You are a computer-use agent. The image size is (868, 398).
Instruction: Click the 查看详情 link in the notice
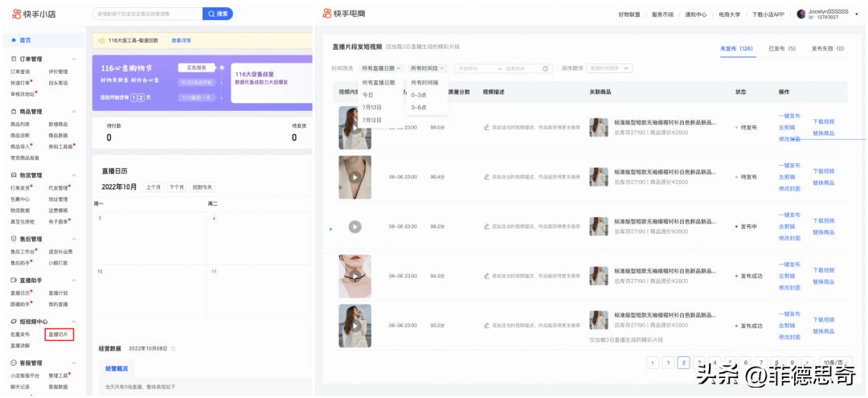pyautogui.click(x=181, y=40)
